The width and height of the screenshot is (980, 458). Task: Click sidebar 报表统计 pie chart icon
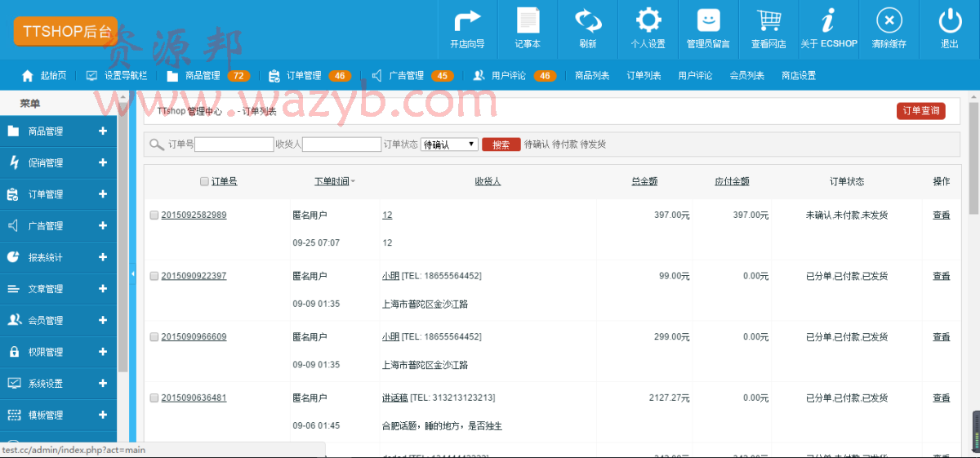(x=13, y=257)
